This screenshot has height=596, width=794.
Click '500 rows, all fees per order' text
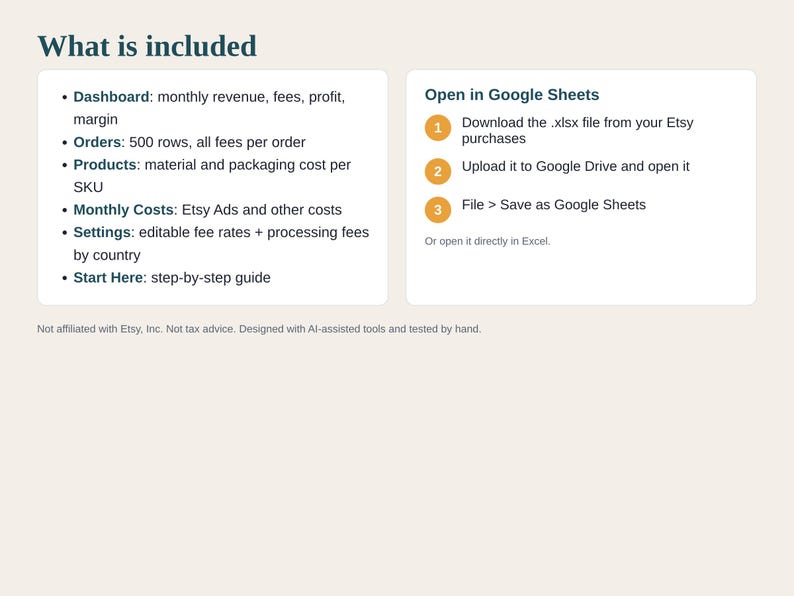click(217, 142)
